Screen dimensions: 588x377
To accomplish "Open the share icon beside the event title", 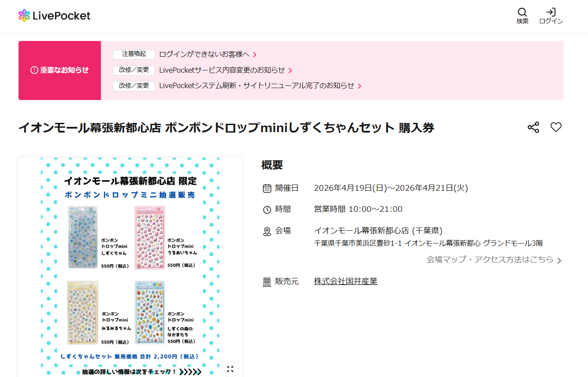I will pos(533,127).
